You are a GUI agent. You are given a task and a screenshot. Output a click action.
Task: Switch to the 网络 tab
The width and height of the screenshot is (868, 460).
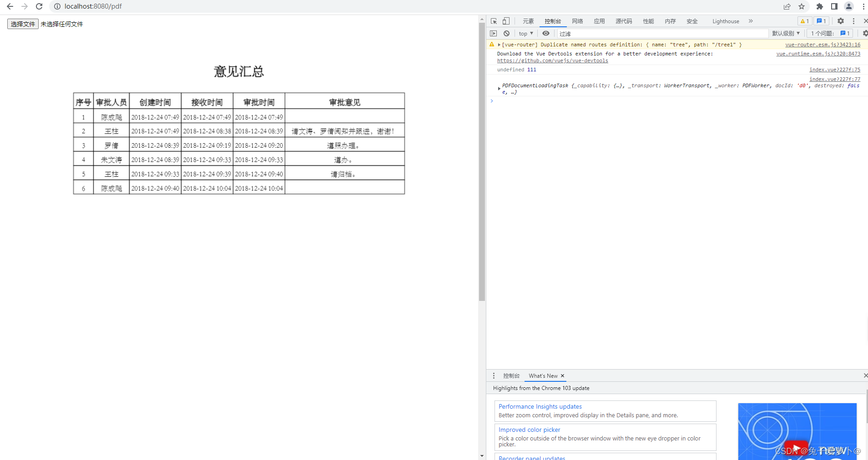click(x=577, y=21)
